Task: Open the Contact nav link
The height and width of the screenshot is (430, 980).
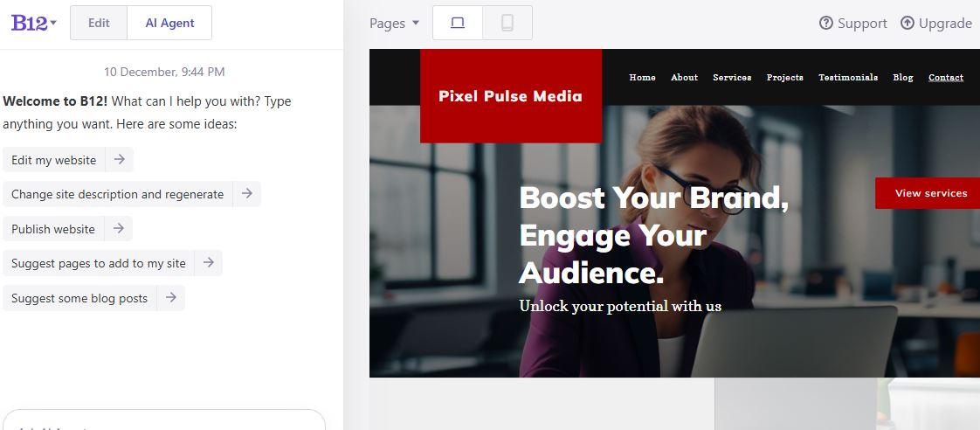Action: tap(945, 78)
